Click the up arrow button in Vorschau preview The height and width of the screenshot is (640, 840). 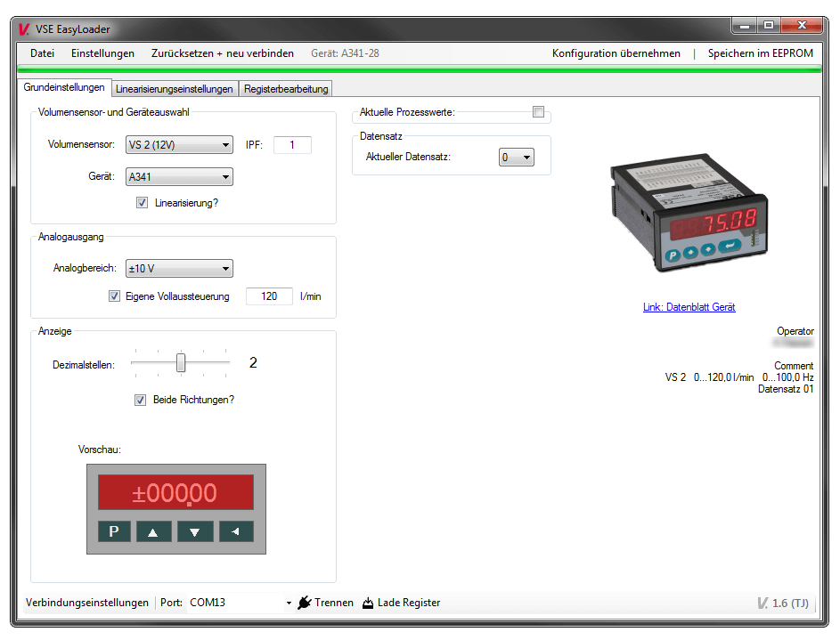pos(154,531)
